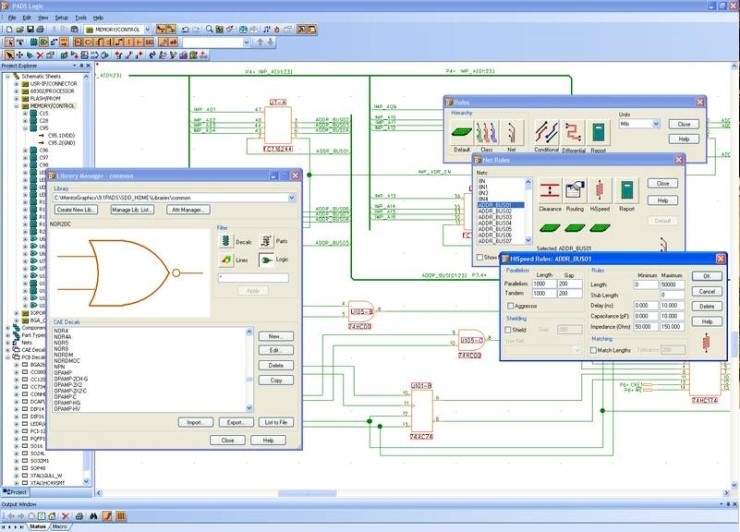
Task: Expand the USR-IF/CONNECTOR sheet node
Action: (17, 84)
